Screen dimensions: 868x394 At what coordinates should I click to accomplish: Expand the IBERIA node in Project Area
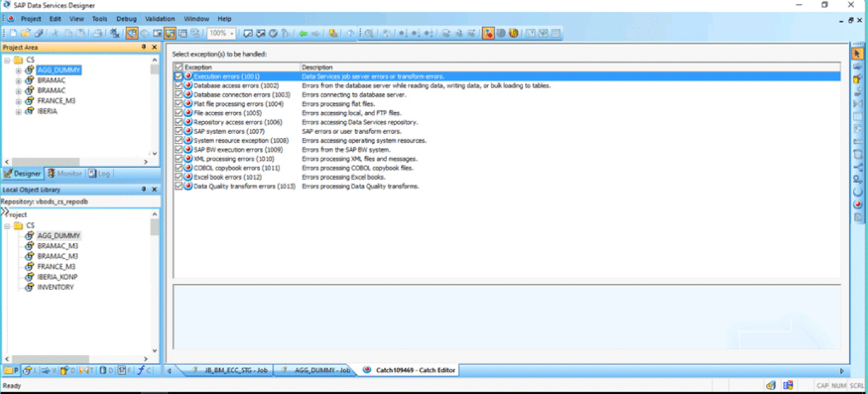pos(18,111)
